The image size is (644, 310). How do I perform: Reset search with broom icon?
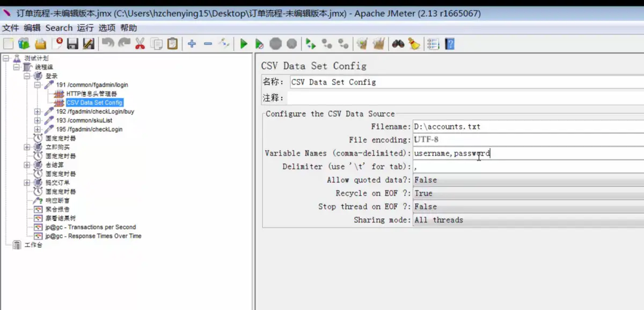click(x=414, y=44)
